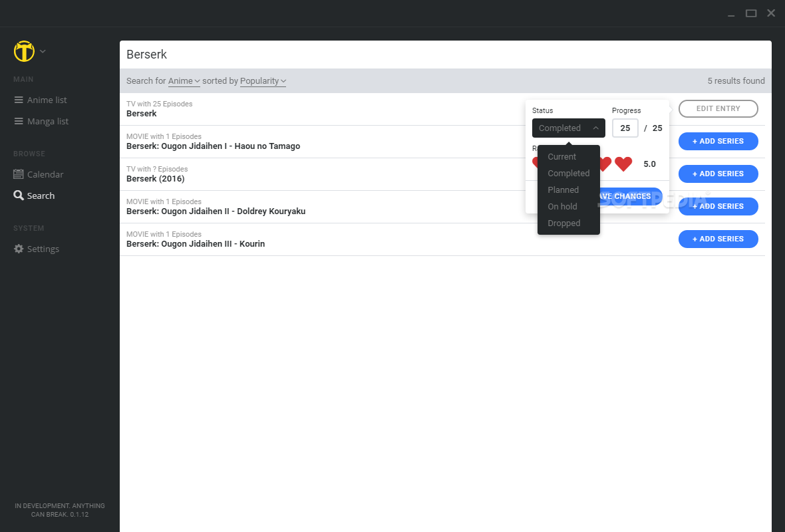The height and width of the screenshot is (532, 785).
Task: Click the Search magnifier icon
Action: pyautogui.click(x=19, y=196)
